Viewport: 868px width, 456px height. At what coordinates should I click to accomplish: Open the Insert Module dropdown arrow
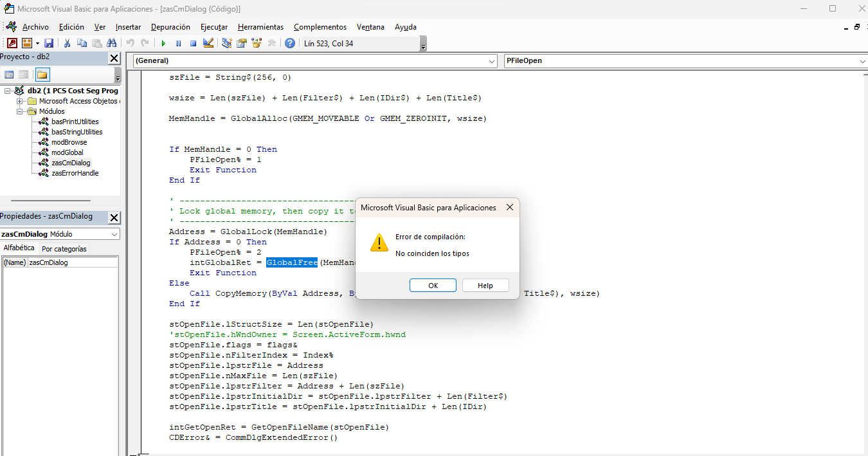tap(37, 43)
